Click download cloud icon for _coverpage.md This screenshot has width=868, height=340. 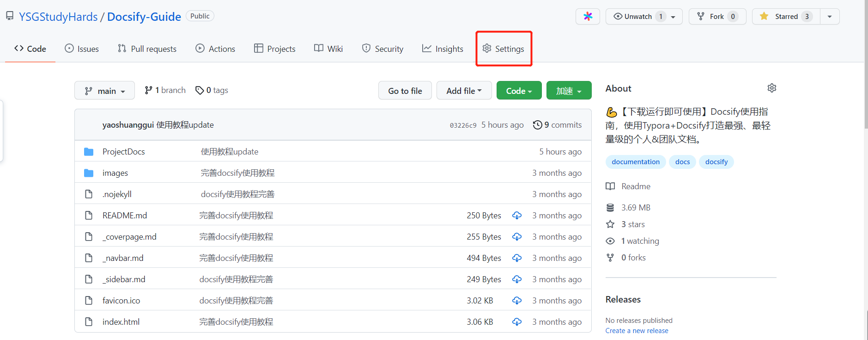point(516,237)
